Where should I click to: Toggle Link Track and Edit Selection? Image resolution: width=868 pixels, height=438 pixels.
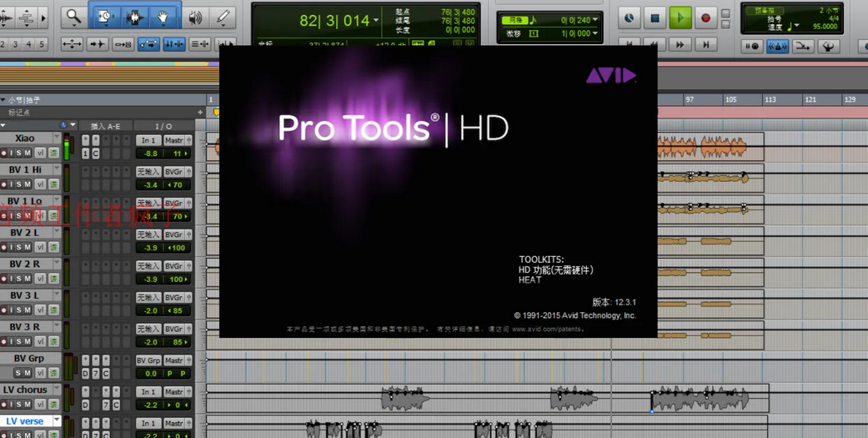pyautogui.click(x=199, y=43)
